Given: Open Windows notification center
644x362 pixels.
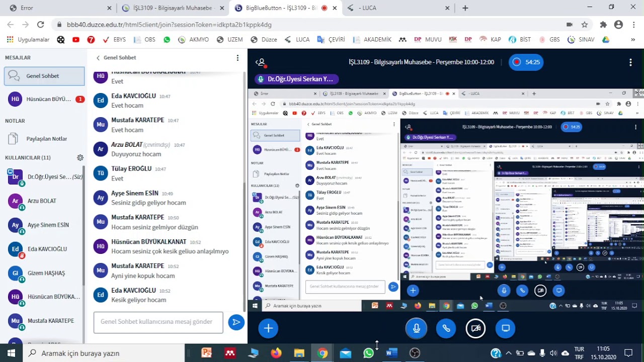Looking at the screenshot, I should coord(628,353).
